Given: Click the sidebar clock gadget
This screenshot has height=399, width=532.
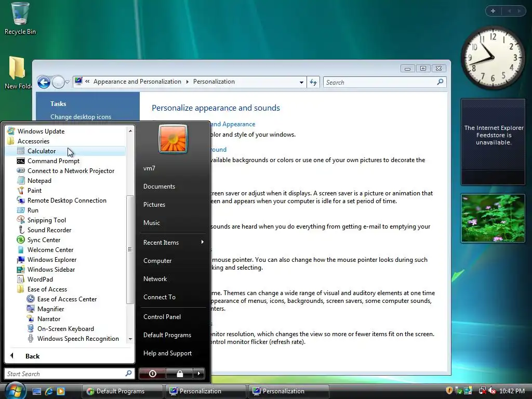Looking at the screenshot, I should coord(493,58).
